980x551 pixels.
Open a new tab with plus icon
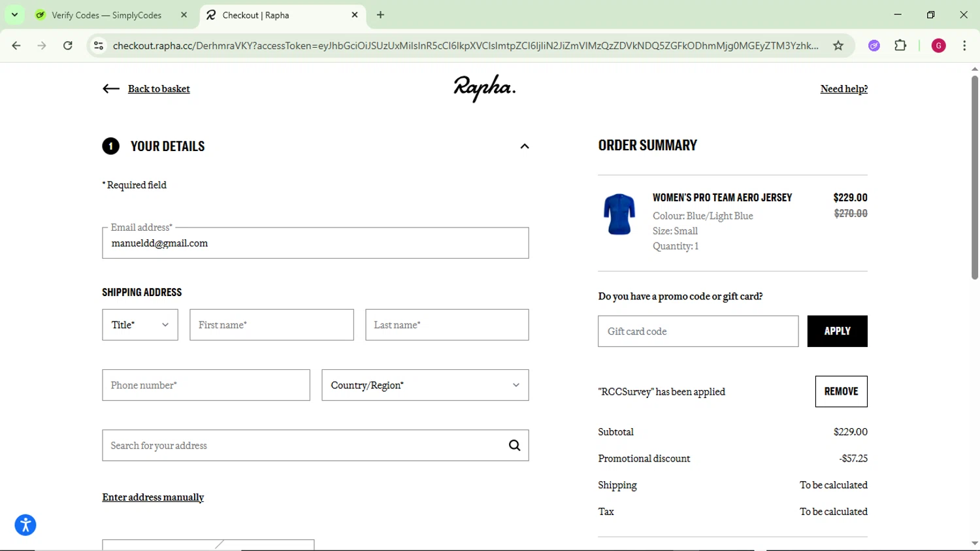click(381, 15)
